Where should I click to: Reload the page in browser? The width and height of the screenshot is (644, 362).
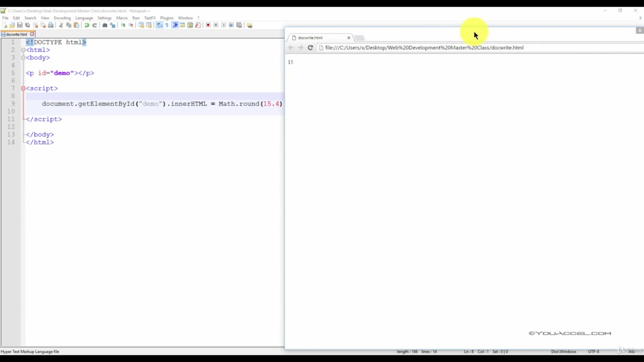[x=310, y=48]
